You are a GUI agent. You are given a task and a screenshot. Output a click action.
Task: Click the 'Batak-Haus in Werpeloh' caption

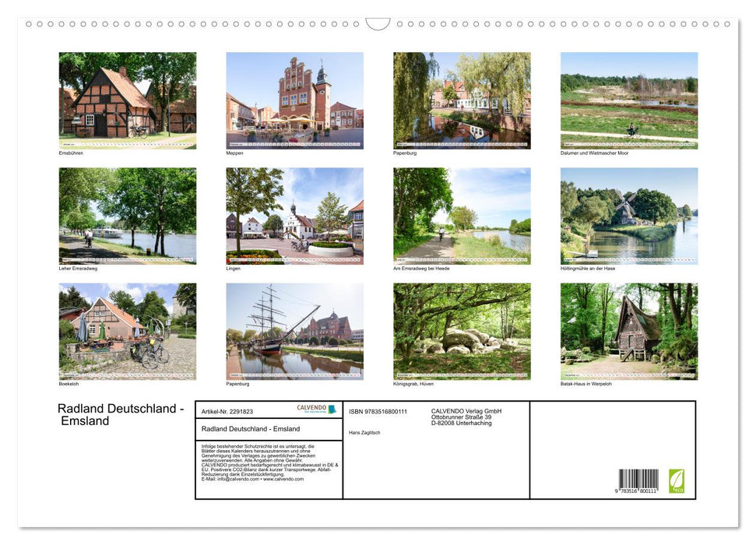pos(585,384)
